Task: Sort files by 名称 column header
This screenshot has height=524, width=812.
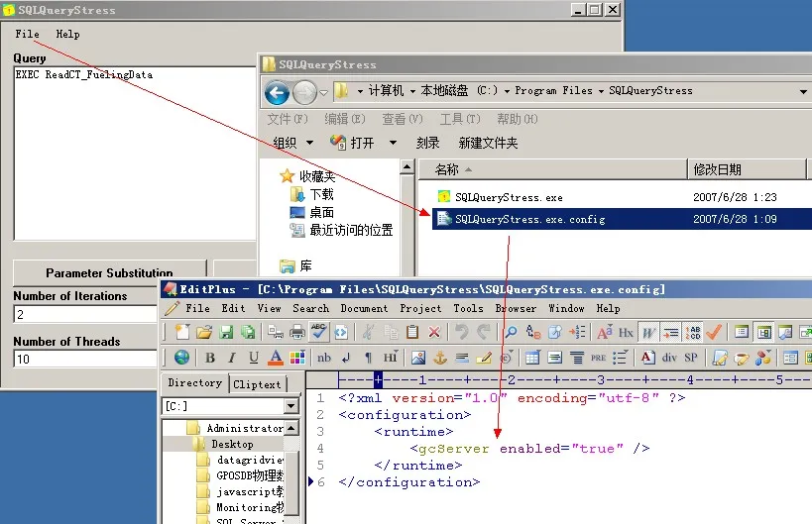Action: coord(552,169)
